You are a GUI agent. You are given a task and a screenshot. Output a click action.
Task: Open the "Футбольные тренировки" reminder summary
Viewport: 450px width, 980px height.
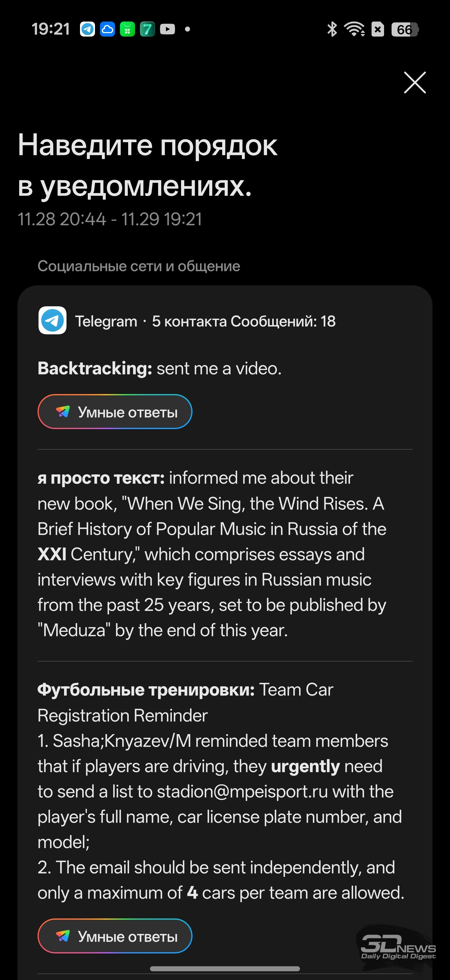[x=221, y=791]
